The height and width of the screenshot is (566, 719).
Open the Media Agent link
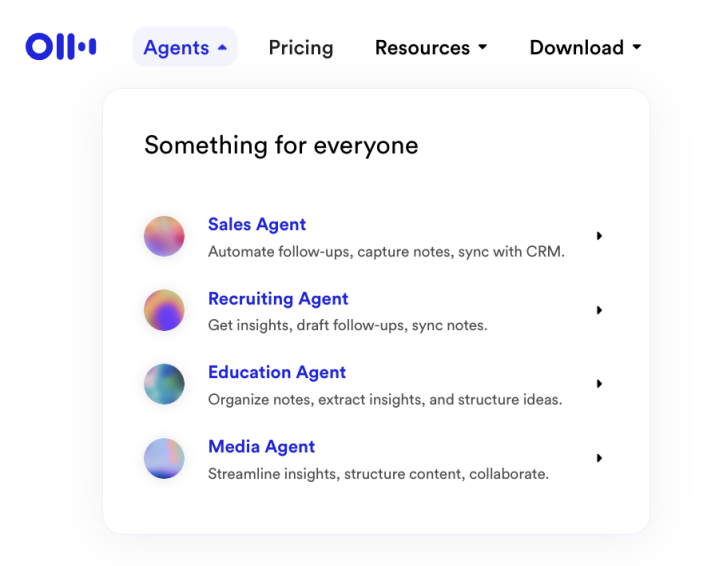click(x=261, y=446)
